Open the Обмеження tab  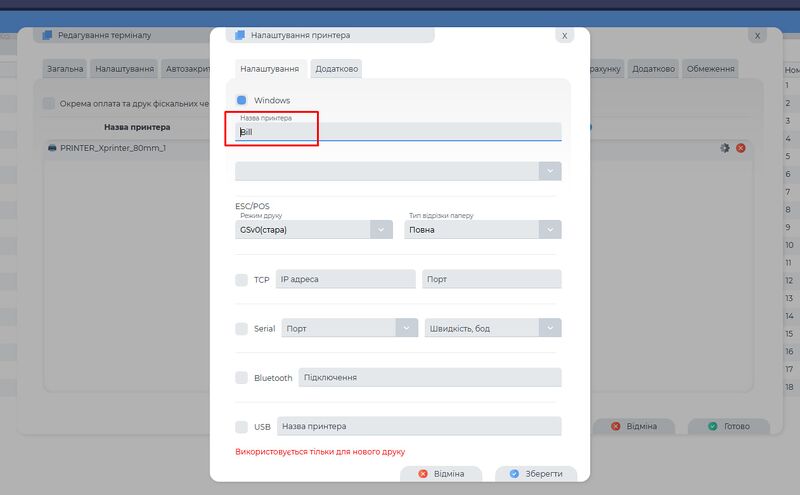pyautogui.click(x=711, y=69)
